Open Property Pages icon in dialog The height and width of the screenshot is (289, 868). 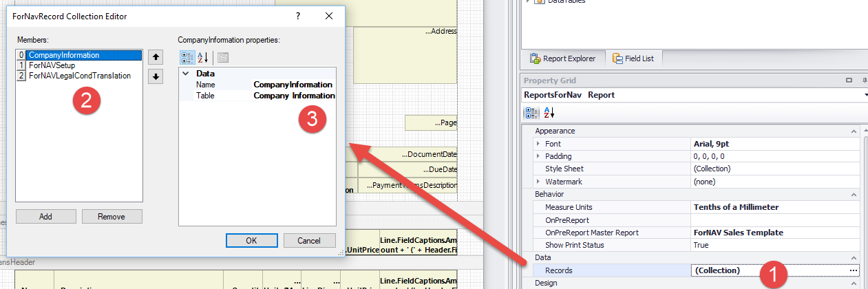(x=224, y=58)
